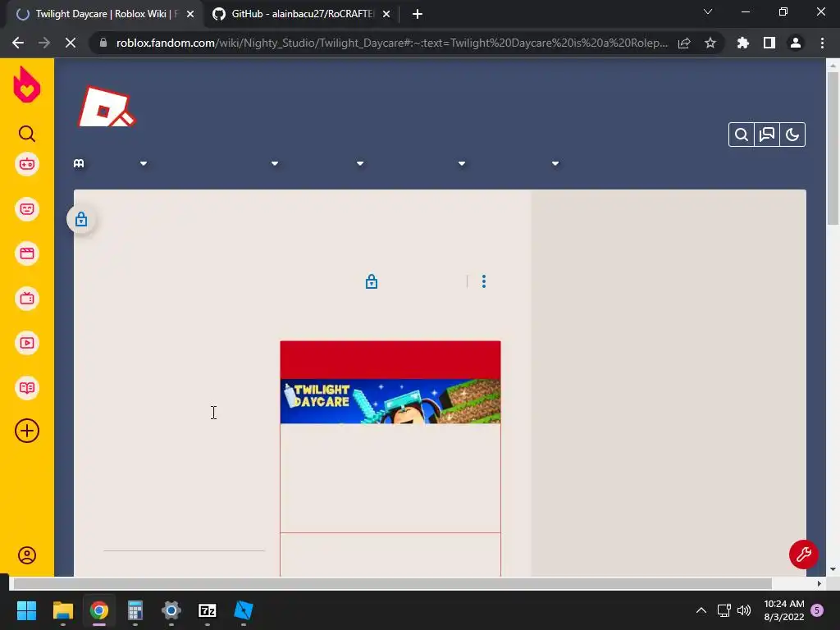
Task: Expand the fourth wiki navigation dropdown arrow
Action: tap(462, 163)
